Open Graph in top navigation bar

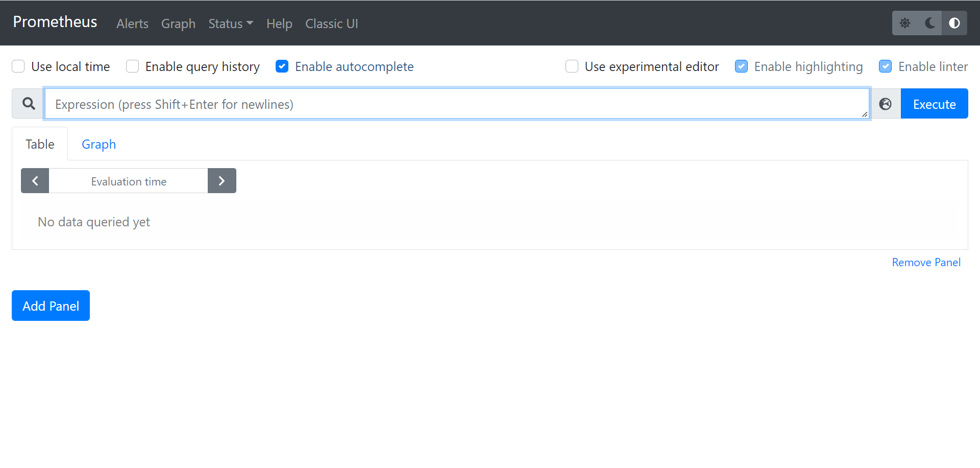[x=178, y=24]
